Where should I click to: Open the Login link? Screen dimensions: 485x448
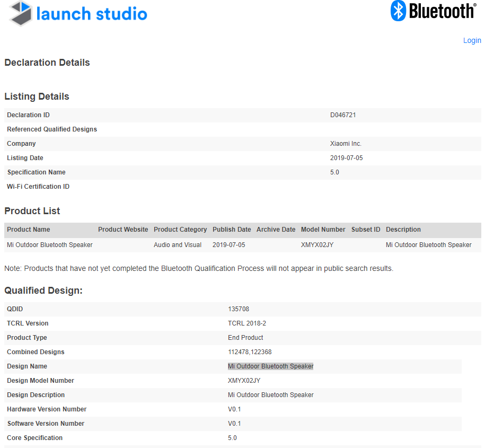472,40
